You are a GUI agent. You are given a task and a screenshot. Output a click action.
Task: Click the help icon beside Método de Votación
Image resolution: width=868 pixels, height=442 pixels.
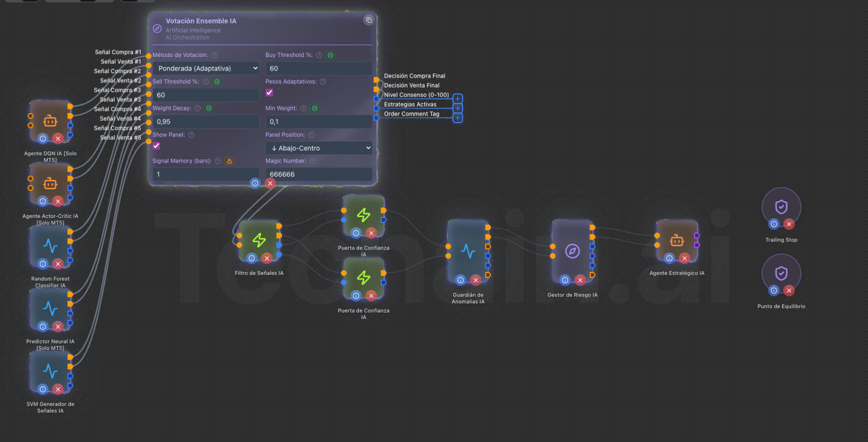214,55
